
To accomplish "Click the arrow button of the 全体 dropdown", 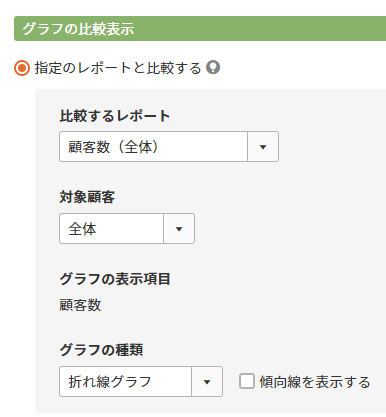I will (x=179, y=229).
